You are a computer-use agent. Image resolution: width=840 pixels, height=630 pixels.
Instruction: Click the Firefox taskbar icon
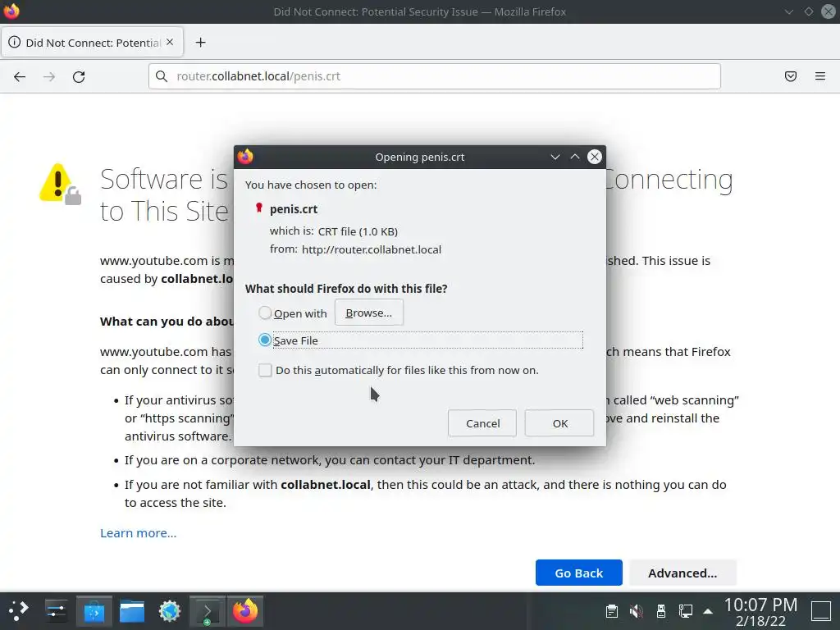[x=244, y=610]
